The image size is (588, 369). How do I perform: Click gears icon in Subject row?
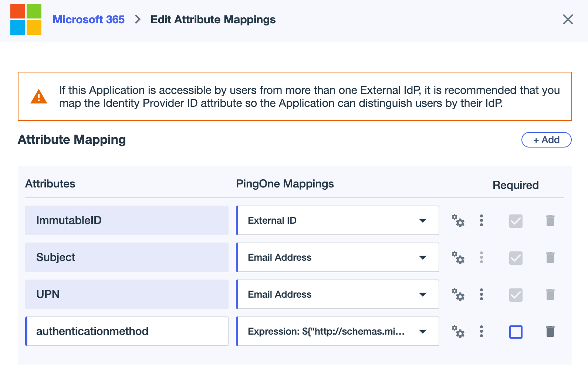[458, 258]
